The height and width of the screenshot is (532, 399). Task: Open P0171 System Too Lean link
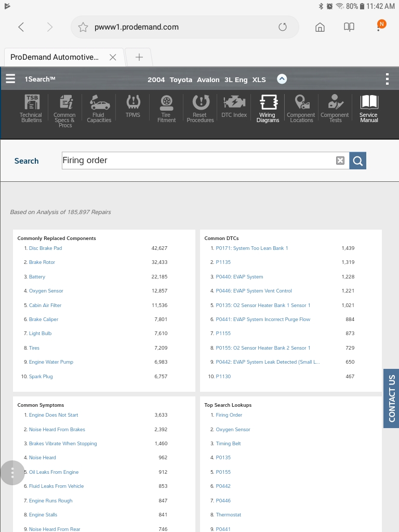click(252, 248)
